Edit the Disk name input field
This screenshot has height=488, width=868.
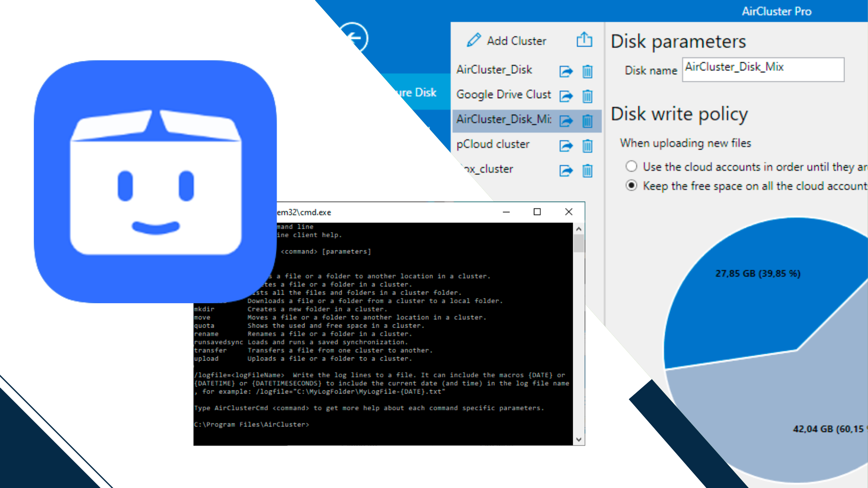click(x=763, y=70)
